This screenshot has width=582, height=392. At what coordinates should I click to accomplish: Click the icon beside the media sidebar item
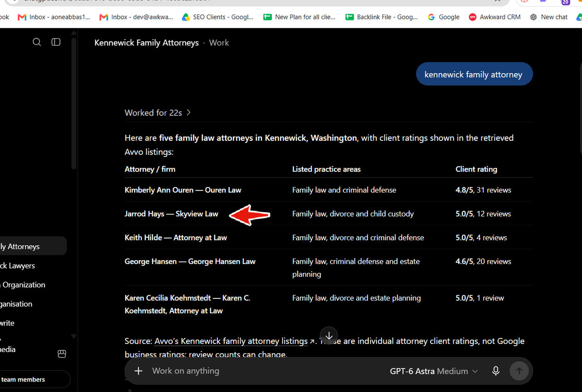(62, 354)
